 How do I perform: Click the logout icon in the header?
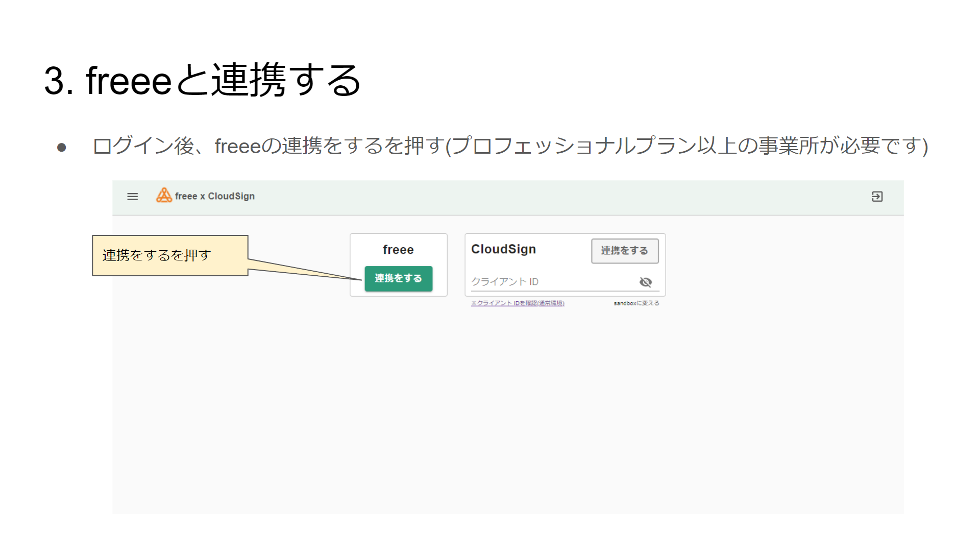[877, 197]
